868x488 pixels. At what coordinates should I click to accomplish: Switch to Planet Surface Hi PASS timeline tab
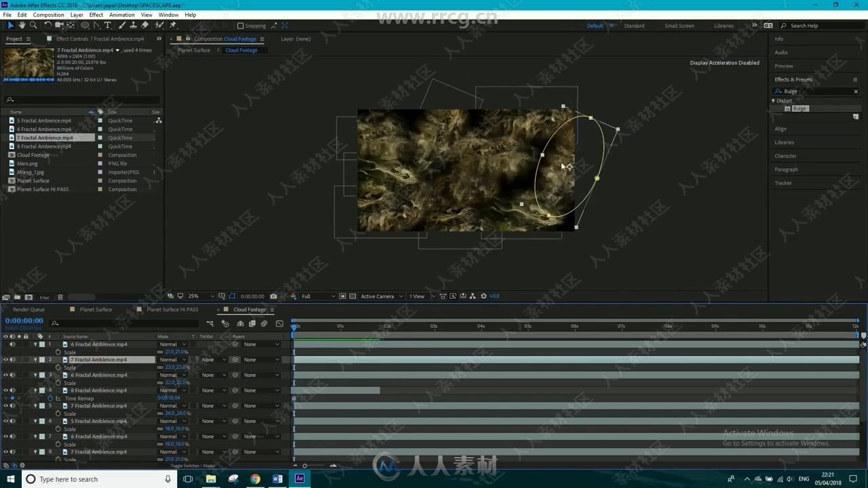click(x=172, y=310)
